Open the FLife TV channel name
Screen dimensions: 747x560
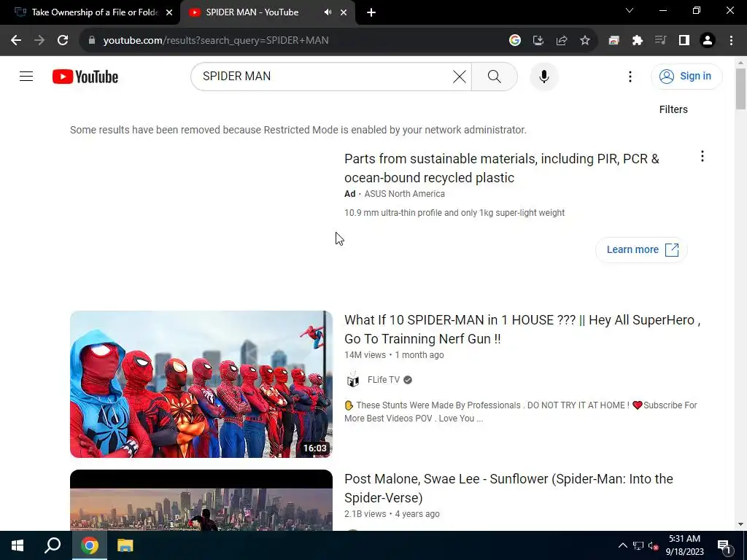coord(384,379)
